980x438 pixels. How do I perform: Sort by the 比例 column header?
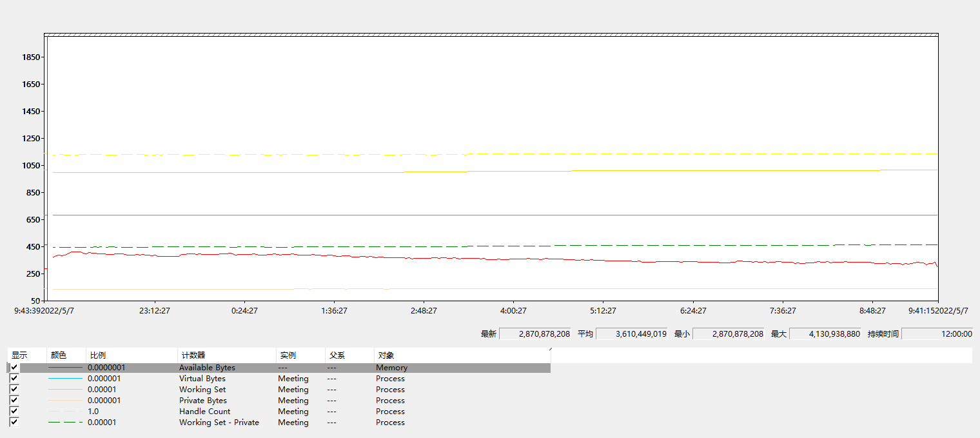click(132, 355)
